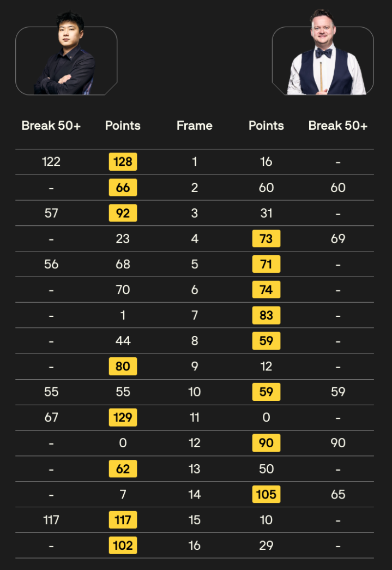
Task: Click the right Points column header
Action: pyautogui.click(x=266, y=125)
